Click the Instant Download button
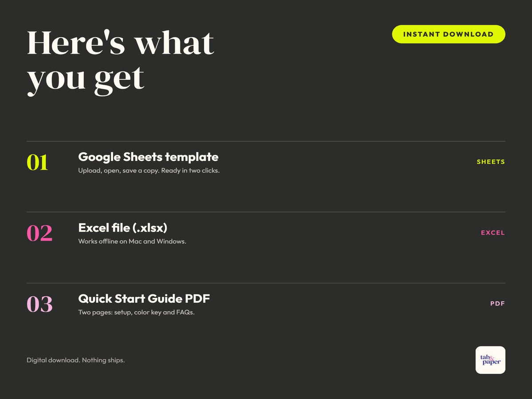Screen dimensions: 532x399 (x=448, y=34)
